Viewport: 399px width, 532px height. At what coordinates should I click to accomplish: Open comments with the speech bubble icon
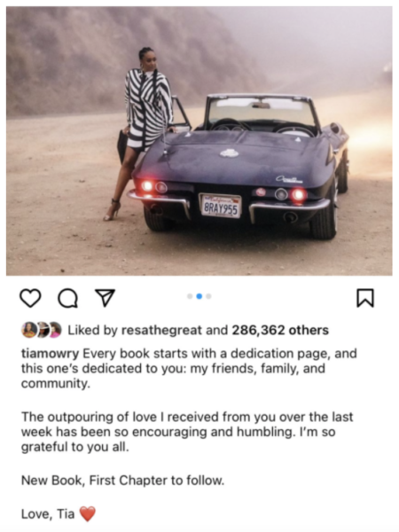68,298
